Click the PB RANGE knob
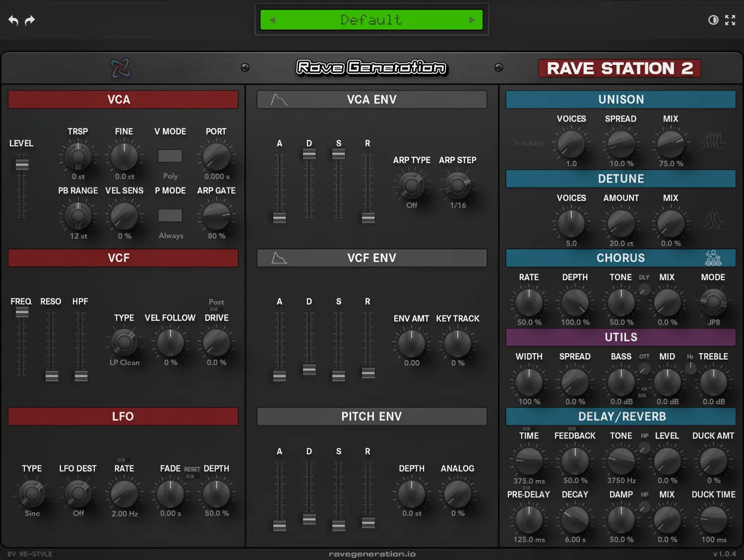 78,215
